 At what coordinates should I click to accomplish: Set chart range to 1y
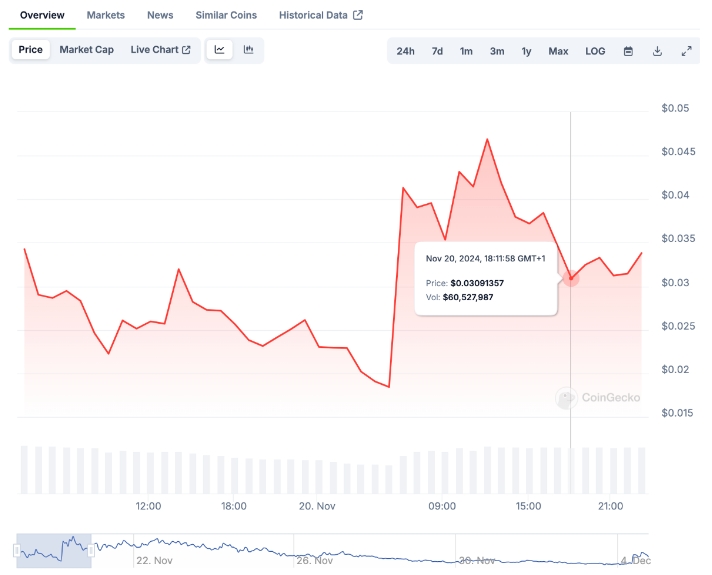[x=526, y=51]
